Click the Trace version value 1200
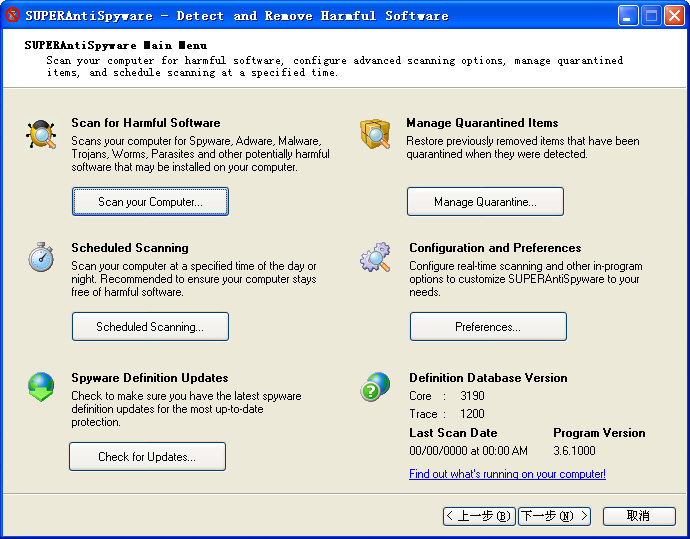The image size is (690, 539). (x=472, y=414)
